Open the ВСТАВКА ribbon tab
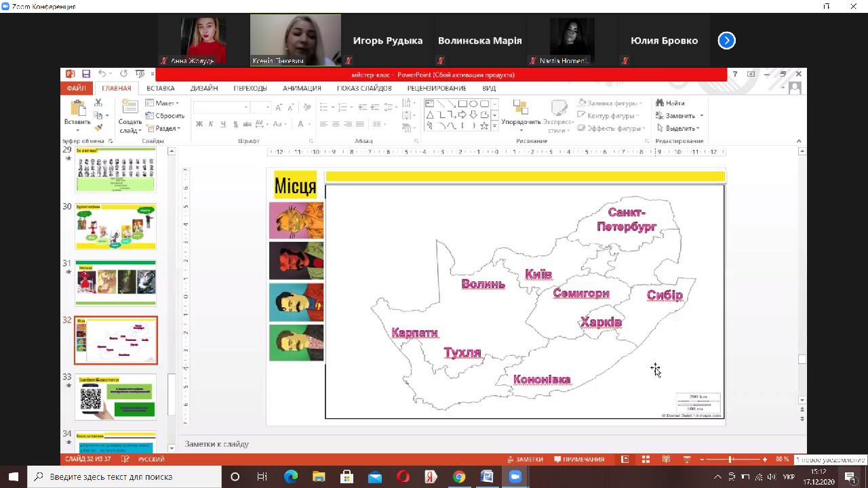868x488 pixels. point(160,88)
